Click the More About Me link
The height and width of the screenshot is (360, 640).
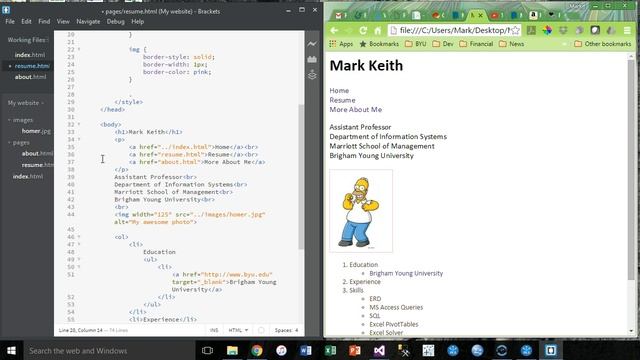356,109
